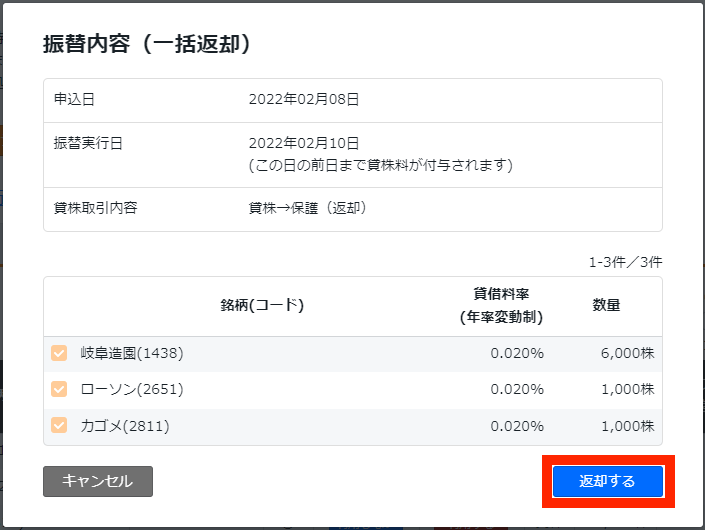Click the キャンセル button

98,481
